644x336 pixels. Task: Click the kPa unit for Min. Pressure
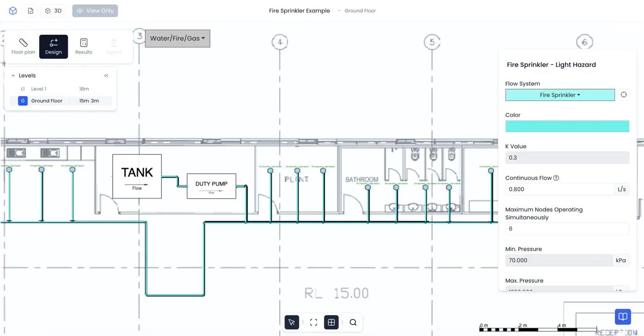point(621,260)
